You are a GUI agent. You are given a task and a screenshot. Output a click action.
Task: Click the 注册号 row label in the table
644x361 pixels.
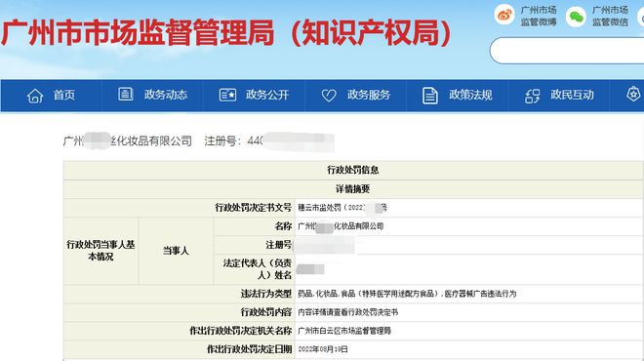click(278, 245)
